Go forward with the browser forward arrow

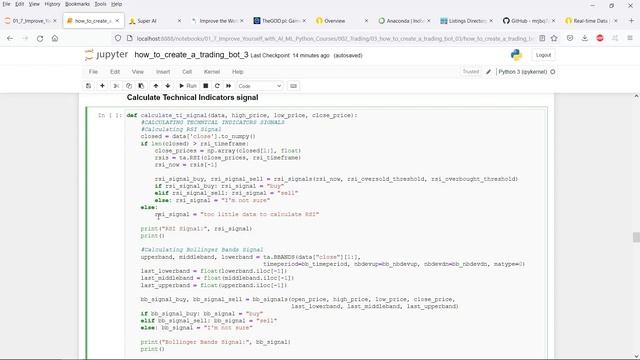point(25,38)
